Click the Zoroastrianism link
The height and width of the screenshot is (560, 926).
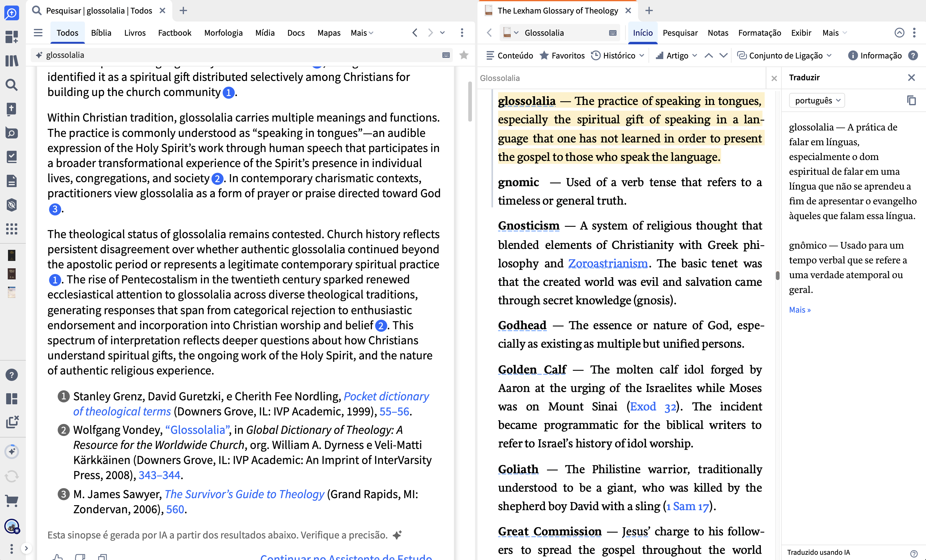coord(608,263)
